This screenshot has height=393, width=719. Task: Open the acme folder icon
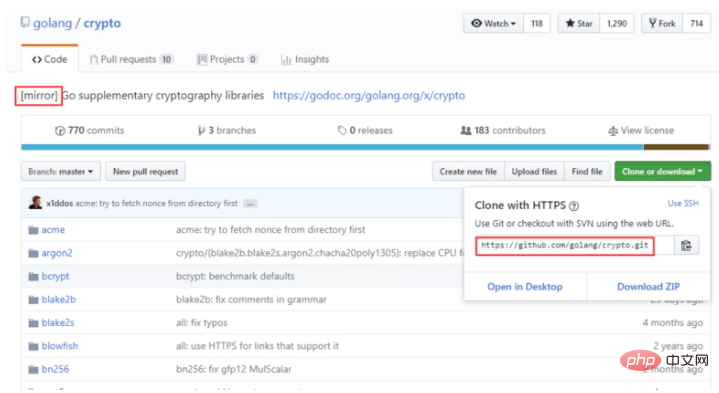pos(33,230)
